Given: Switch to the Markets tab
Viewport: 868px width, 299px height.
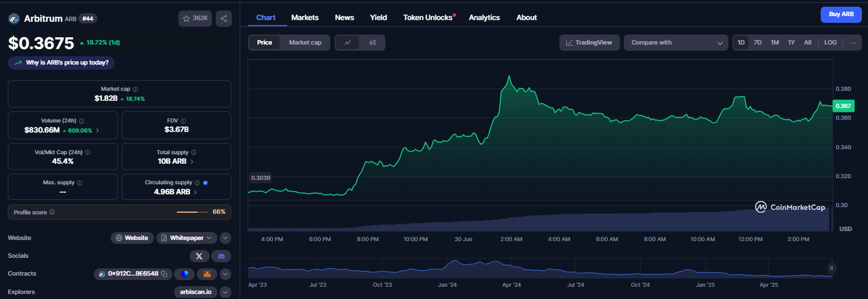Looking at the screenshot, I should 305,17.
